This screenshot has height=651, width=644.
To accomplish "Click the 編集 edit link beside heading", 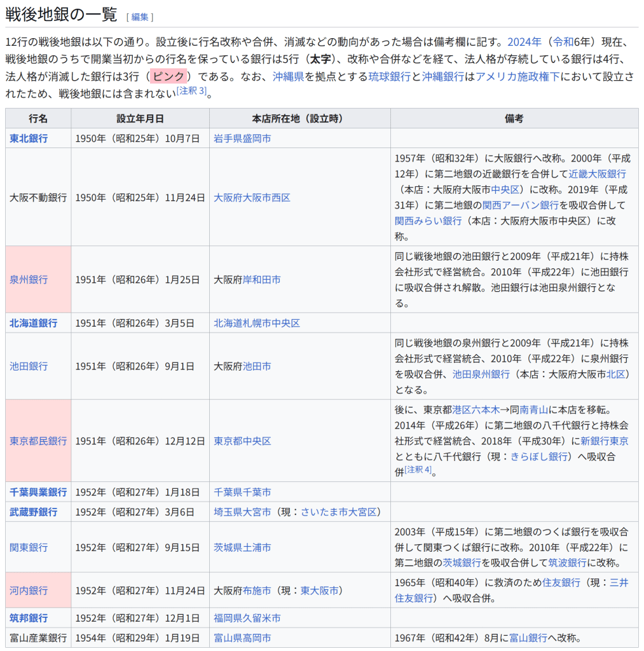I will [x=140, y=17].
